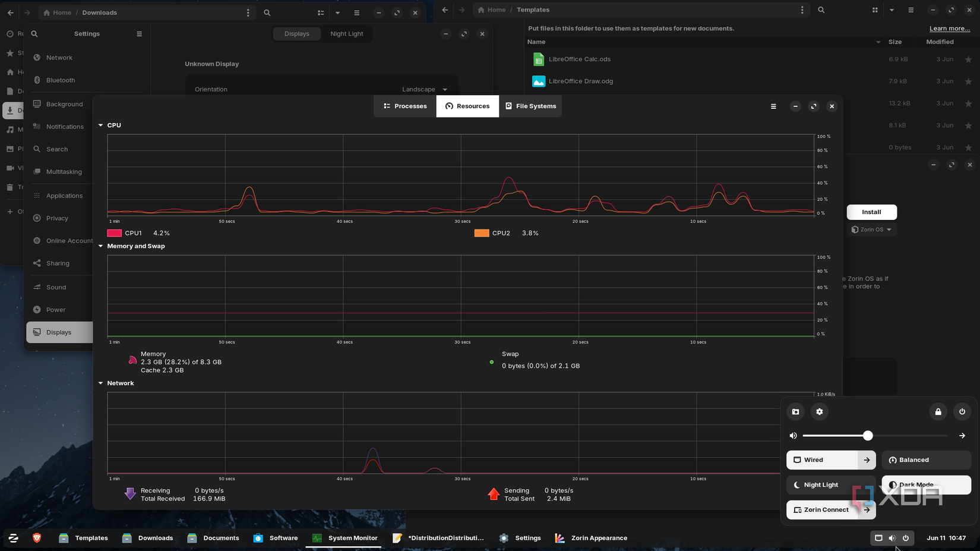Expand Wired connection options arrow
The width and height of the screenshot is (980, 551).
pos(867,460)
